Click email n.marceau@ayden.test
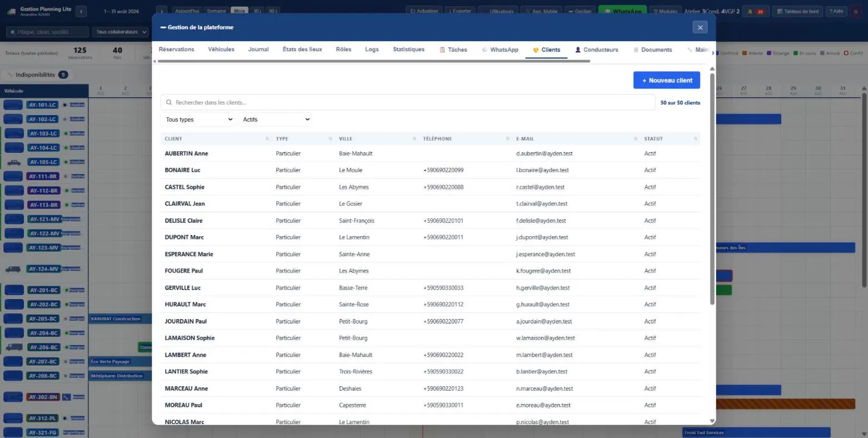Screen dimensions: 868x438 coord(544,389)
